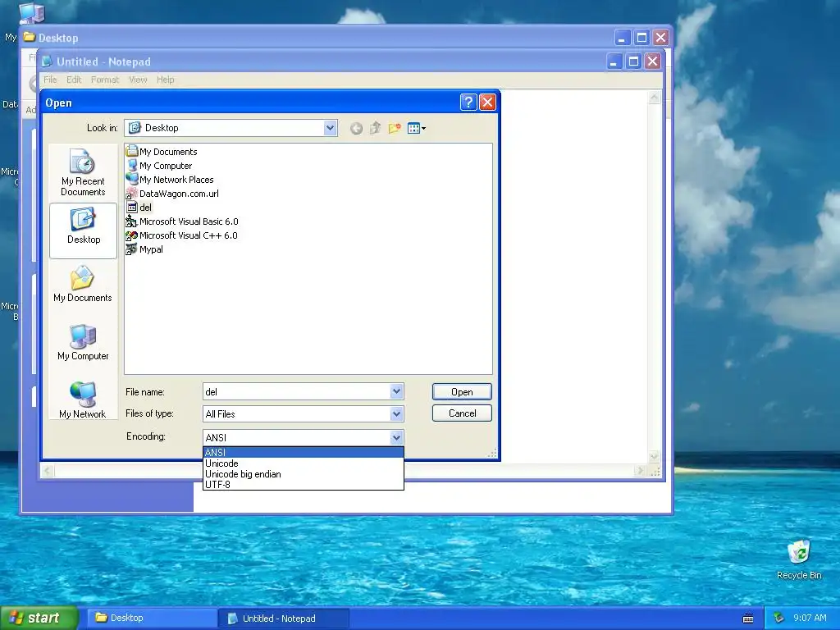Maximize the Desktop explorer window
This screenshot has width=840, height=630.
641,38
